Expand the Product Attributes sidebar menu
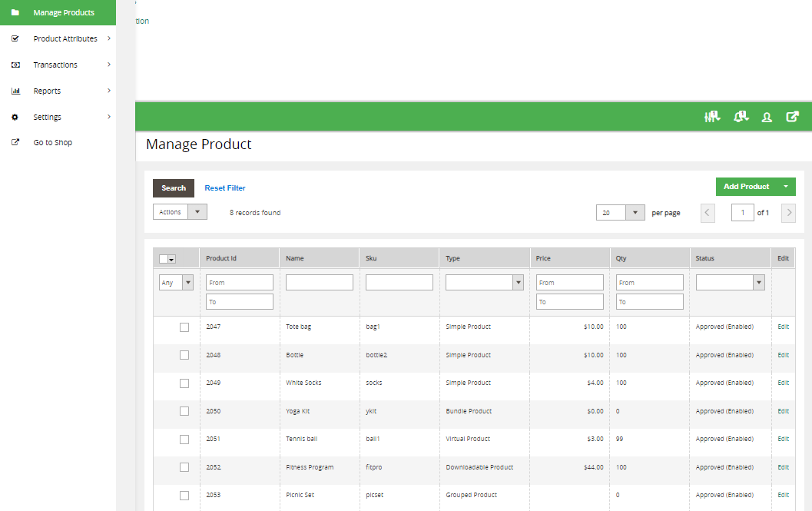This screenshot has width=812, height=511. click(65, 38)
